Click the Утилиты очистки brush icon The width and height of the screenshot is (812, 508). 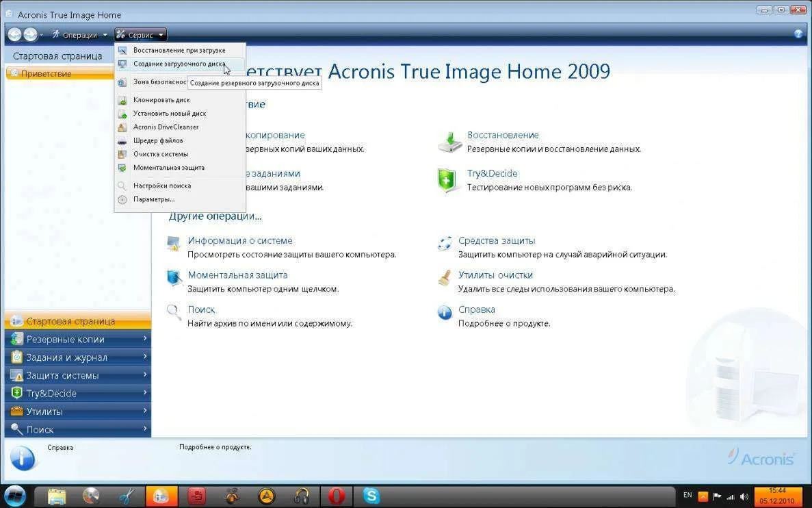[x=444, y=278]
